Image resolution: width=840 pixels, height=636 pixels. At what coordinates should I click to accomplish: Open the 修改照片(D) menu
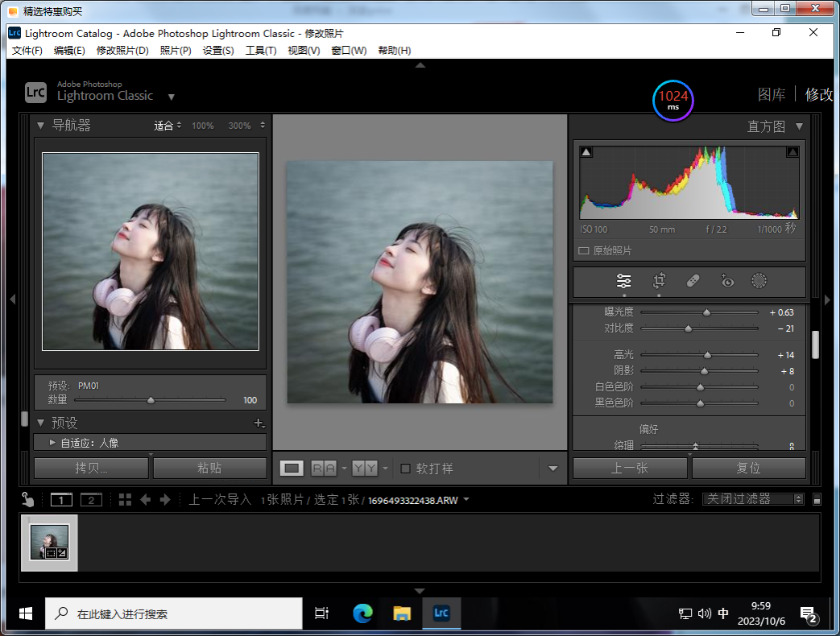coord(122,51)
